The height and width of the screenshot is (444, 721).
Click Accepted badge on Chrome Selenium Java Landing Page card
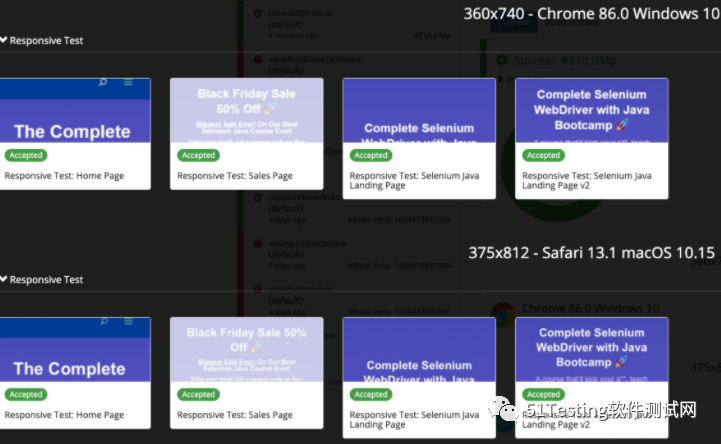(x=371, y=155)
